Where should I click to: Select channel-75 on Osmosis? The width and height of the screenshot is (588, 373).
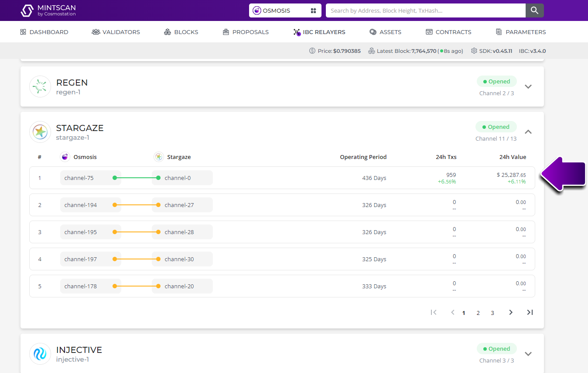tap(91, 178)
